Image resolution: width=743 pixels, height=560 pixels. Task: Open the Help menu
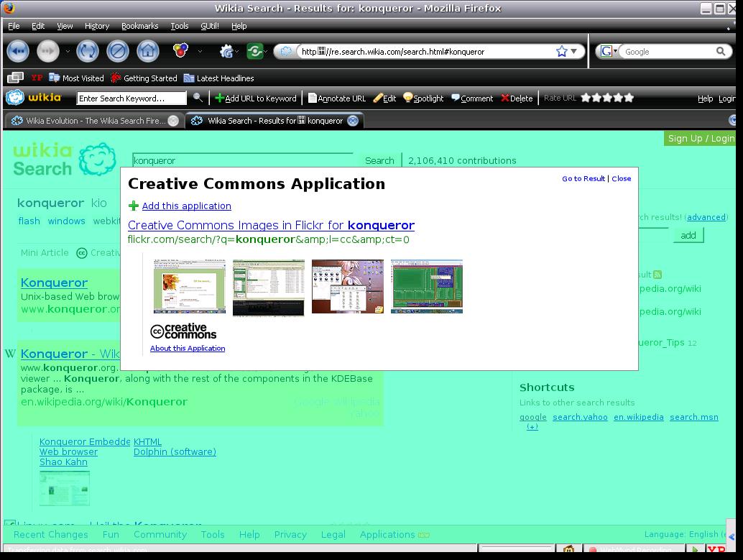(239, 26)
